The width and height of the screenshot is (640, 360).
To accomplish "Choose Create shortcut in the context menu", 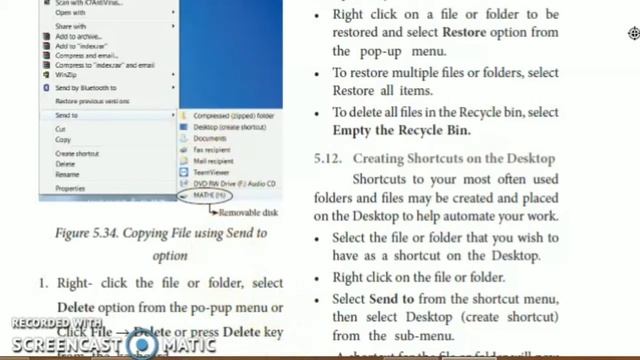I will click(77, 153).
